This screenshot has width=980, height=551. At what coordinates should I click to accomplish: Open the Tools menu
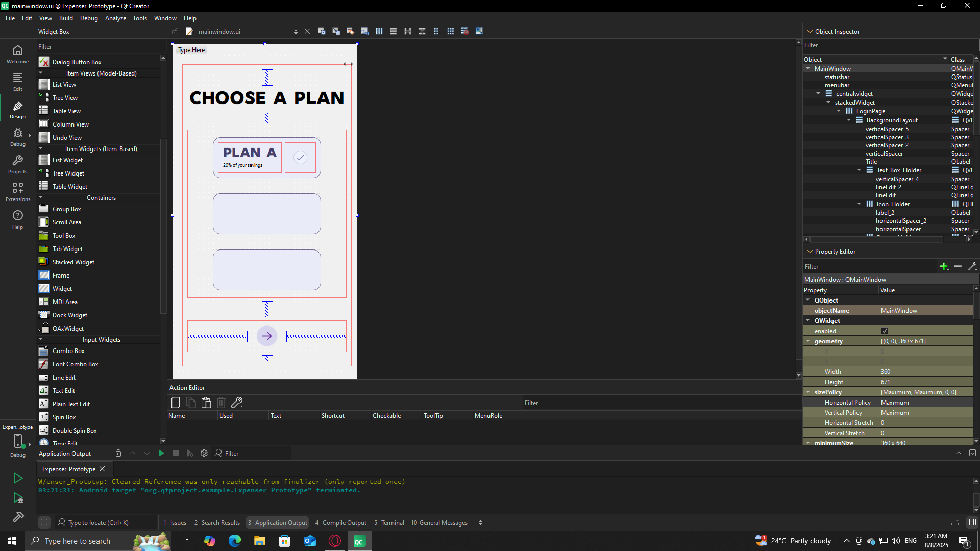pyautogui.click(x=139, y=18)
